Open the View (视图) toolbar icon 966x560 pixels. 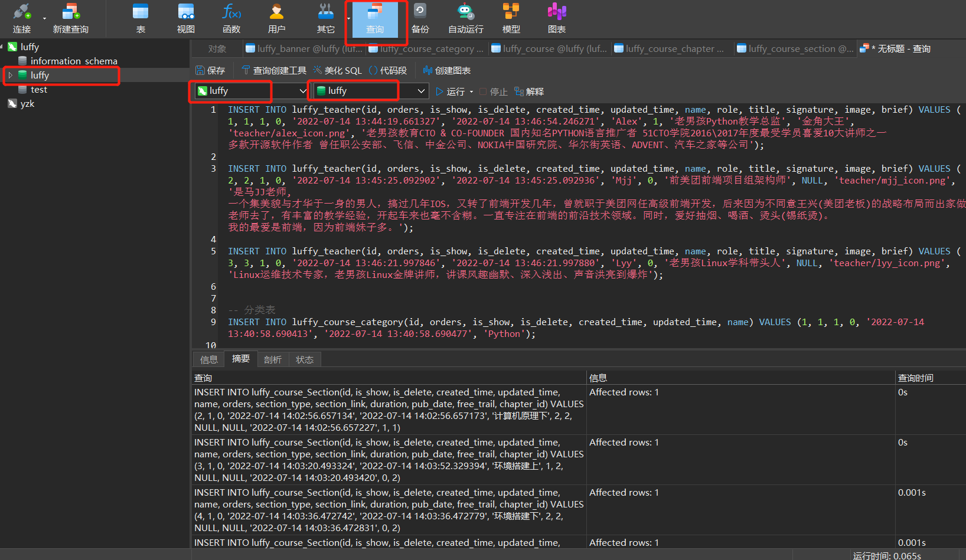point(186,19)
